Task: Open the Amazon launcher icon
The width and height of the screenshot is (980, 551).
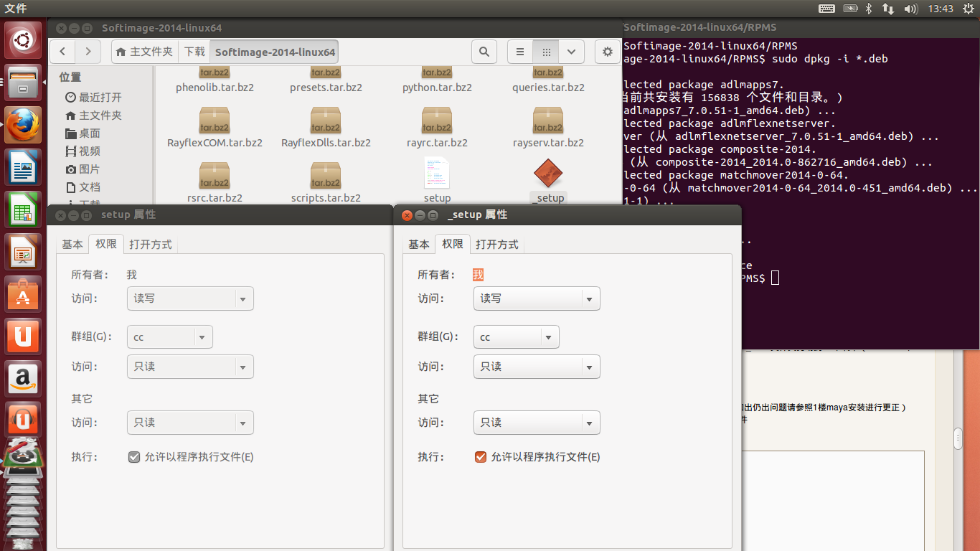Action: pyautogui.click(x=23, y=379)
